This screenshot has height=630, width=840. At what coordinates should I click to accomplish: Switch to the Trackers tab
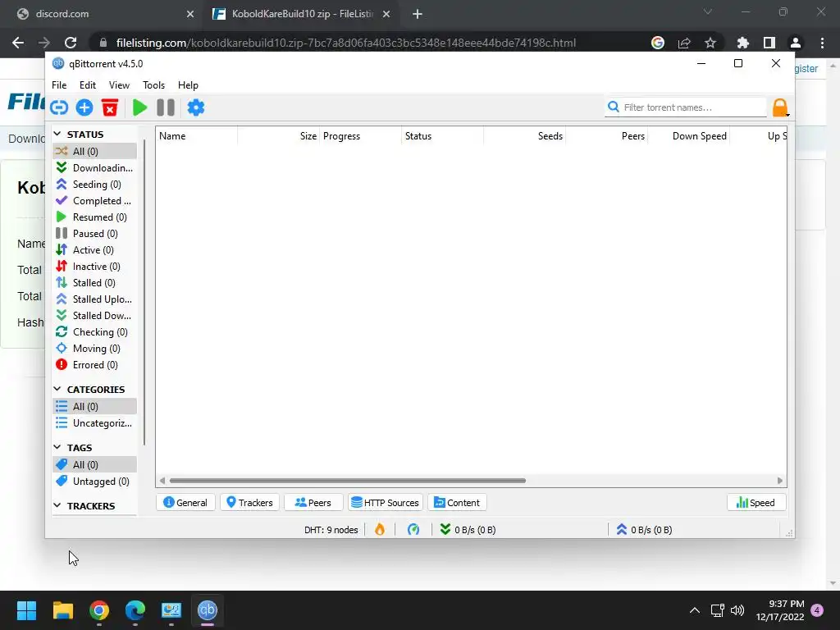click(x=249, y=503)
